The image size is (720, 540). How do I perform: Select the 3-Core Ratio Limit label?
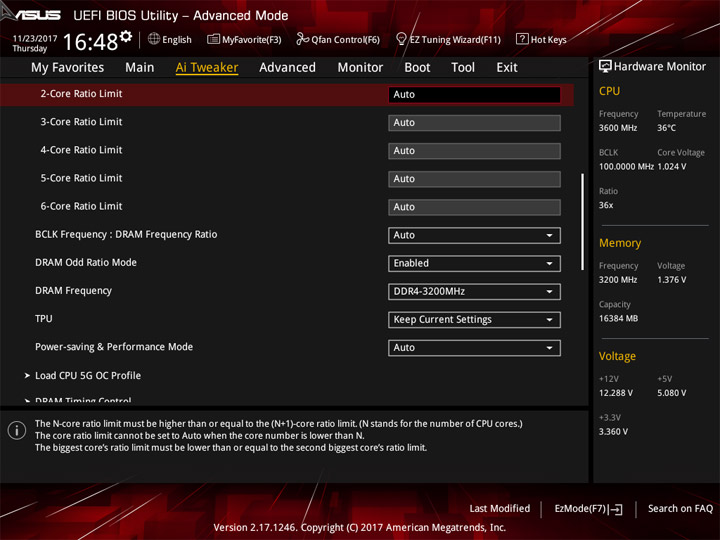point(81,122)
